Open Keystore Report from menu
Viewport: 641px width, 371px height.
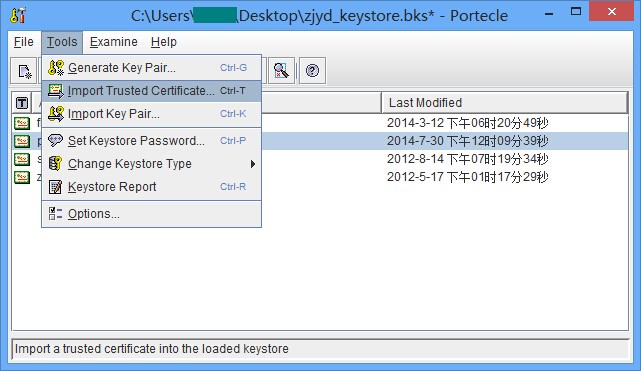[x=151, y=187]
